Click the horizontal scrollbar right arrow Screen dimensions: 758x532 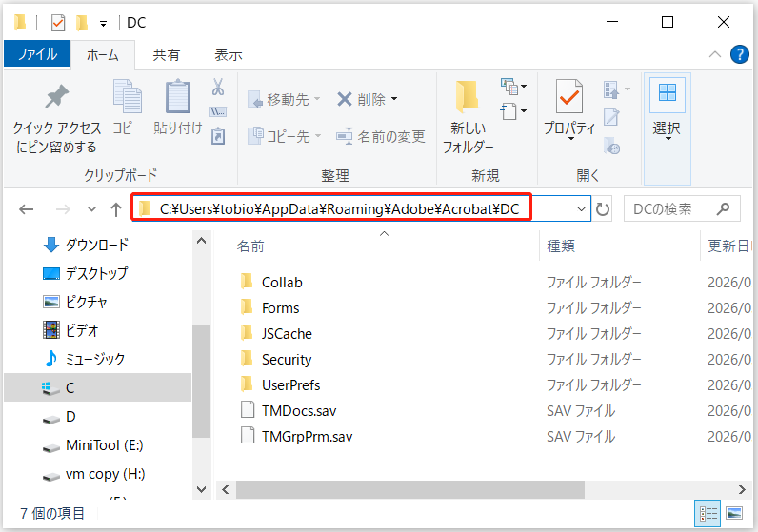click(742, 489)
